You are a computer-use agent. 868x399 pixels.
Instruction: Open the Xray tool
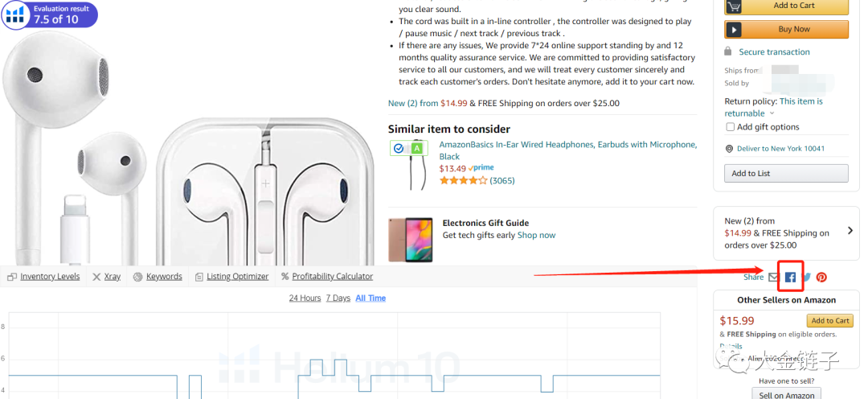tap(106, 277)
